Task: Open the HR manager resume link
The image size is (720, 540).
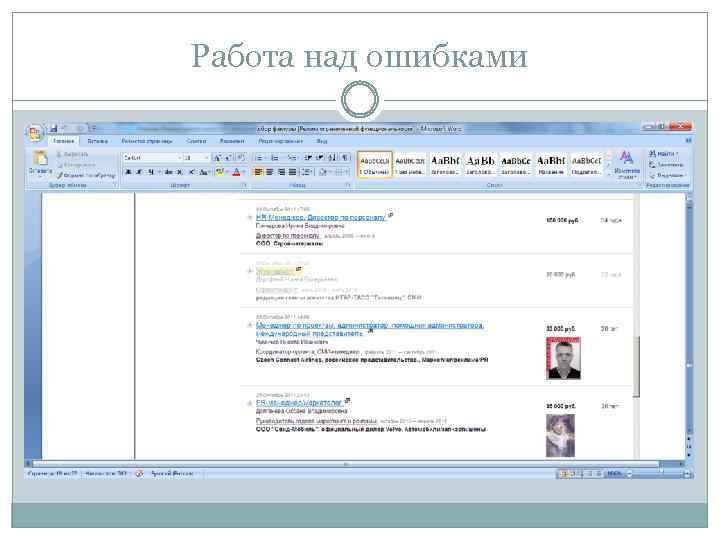Action: point(321,218)
